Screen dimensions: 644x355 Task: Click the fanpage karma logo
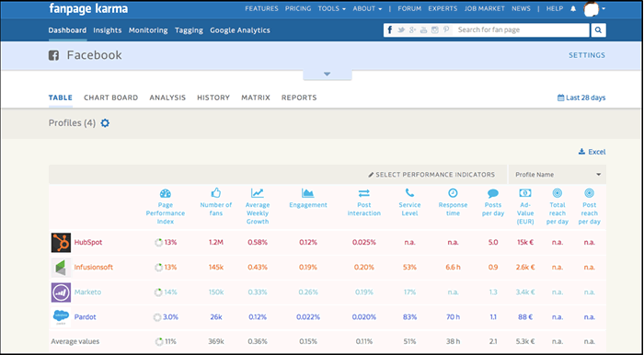tap(88, 8)
